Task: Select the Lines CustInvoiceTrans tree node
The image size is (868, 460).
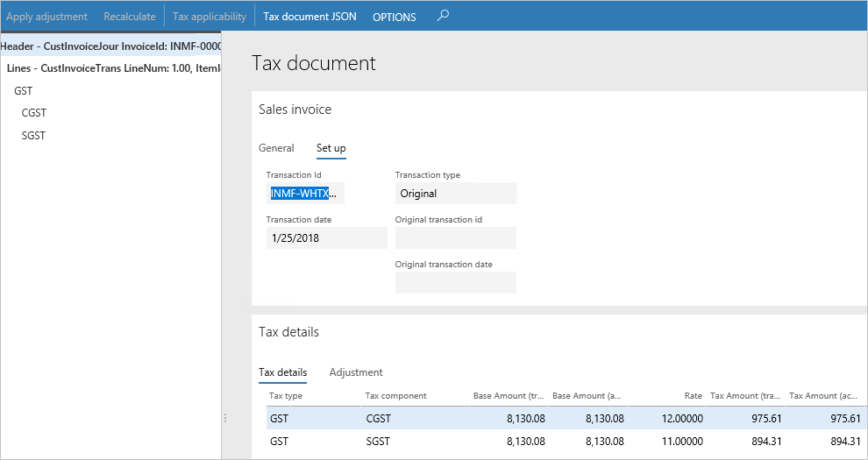Action: (112, 67)
